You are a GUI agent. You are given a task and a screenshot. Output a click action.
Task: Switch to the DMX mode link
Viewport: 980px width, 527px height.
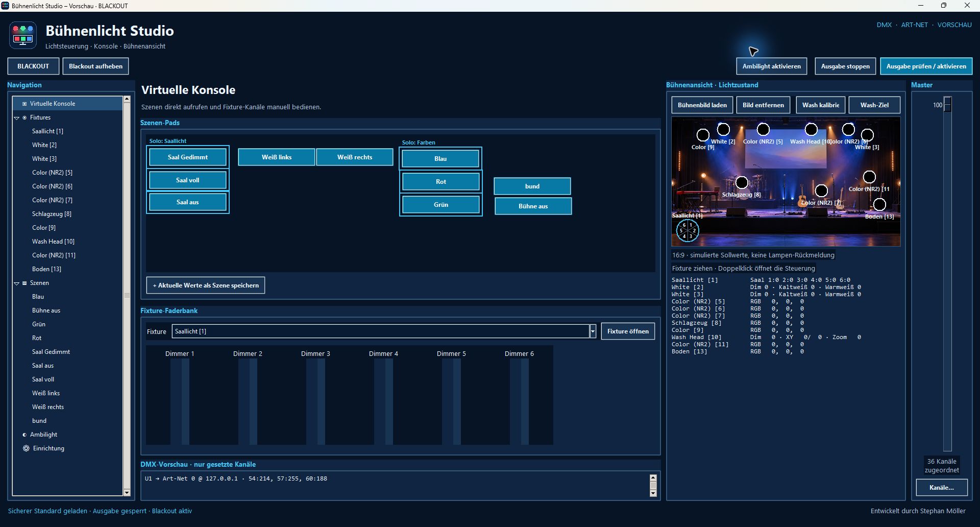click(884, 25)
